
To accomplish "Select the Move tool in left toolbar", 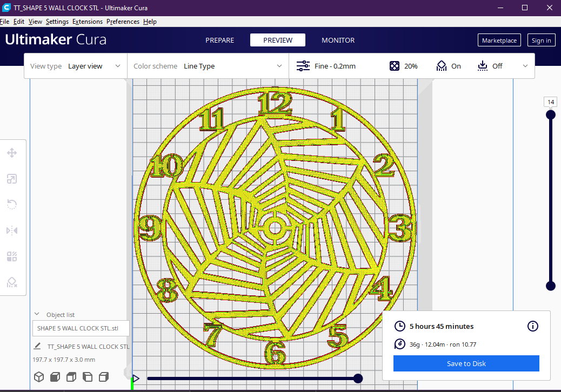I will click(x=12, y=153).
